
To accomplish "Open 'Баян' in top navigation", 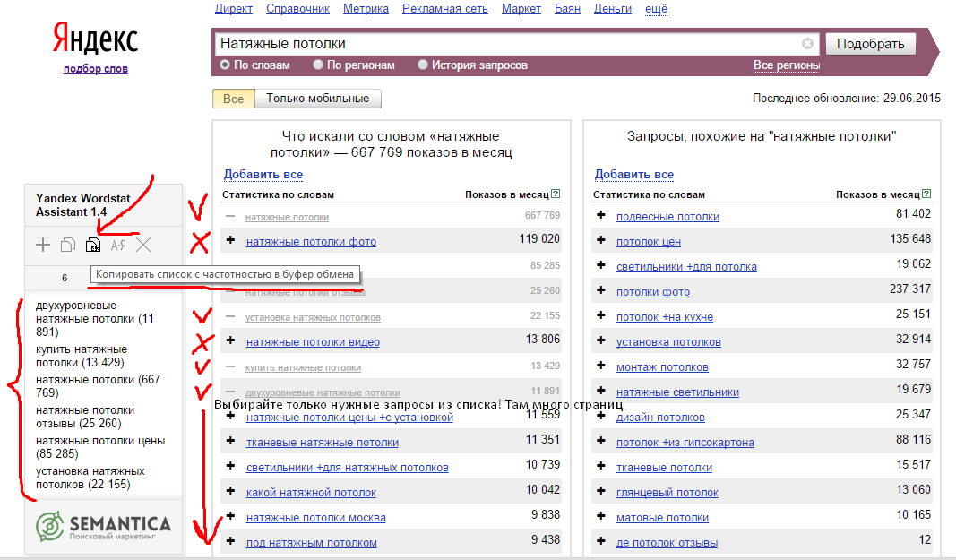I will (x=568, y=9).
